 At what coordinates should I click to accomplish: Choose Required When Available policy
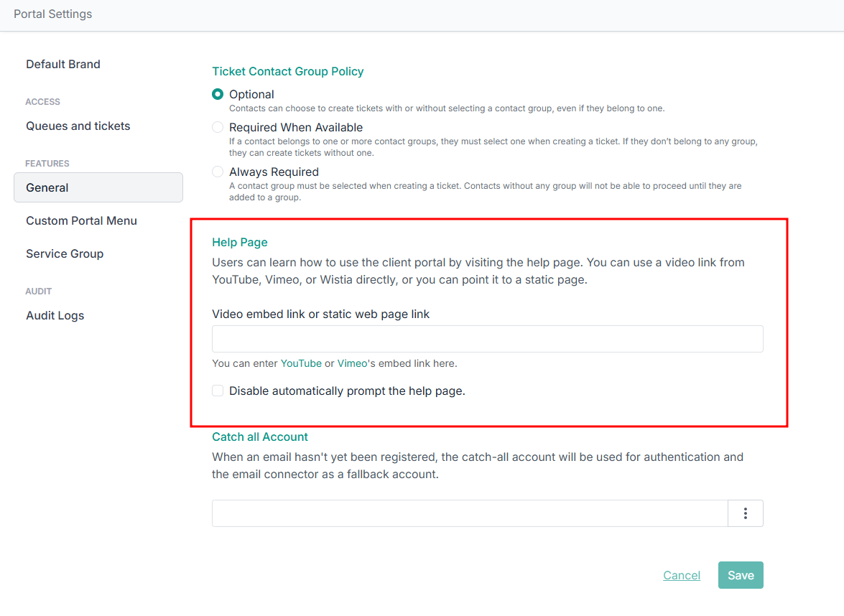218,127
